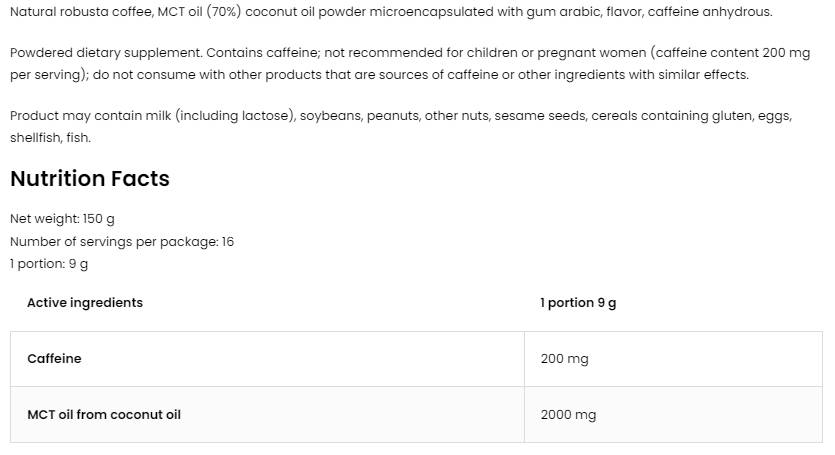The image size is (835, 455).
Task: Click the 200 mg value cell
Action: point(564,359)
